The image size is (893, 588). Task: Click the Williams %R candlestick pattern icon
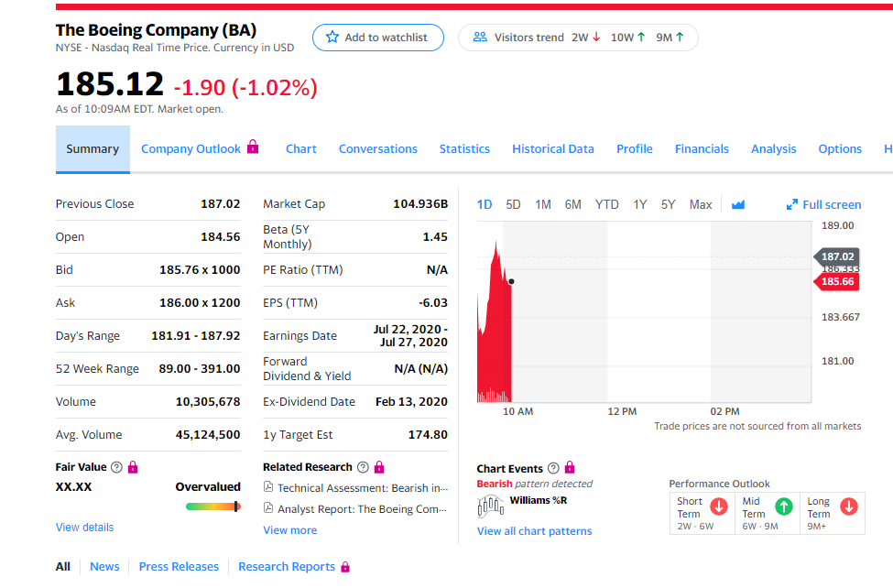click(x=490, y=506)
